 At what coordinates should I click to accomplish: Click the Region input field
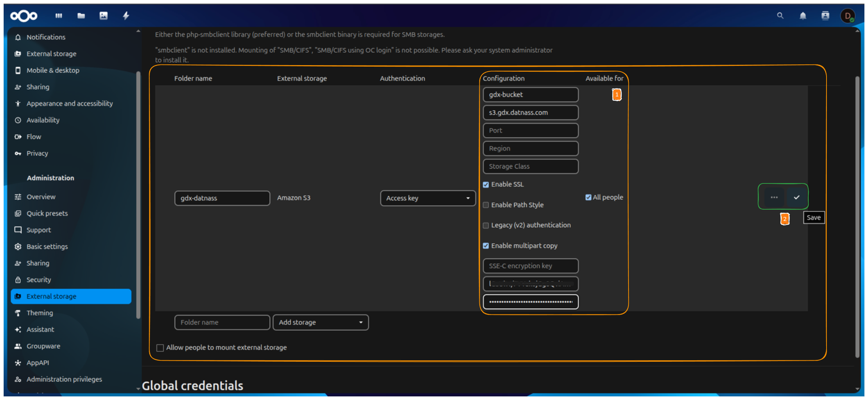point(530,148)
